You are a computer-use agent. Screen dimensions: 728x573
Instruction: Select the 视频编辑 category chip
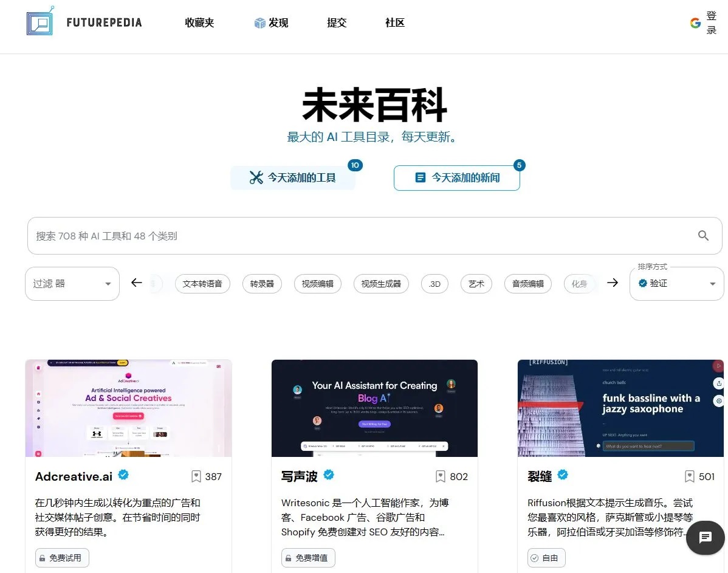tap(318, 284)
